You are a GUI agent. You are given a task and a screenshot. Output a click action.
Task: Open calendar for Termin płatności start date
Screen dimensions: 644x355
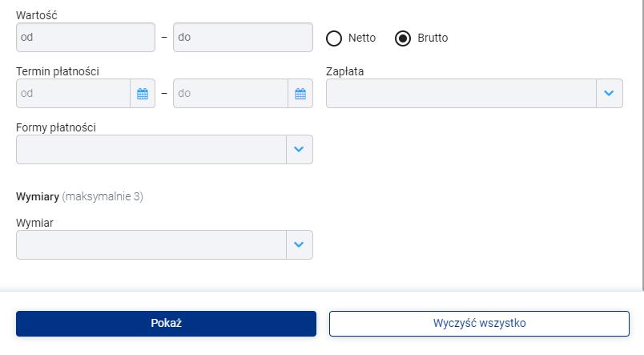click(143, 94)
